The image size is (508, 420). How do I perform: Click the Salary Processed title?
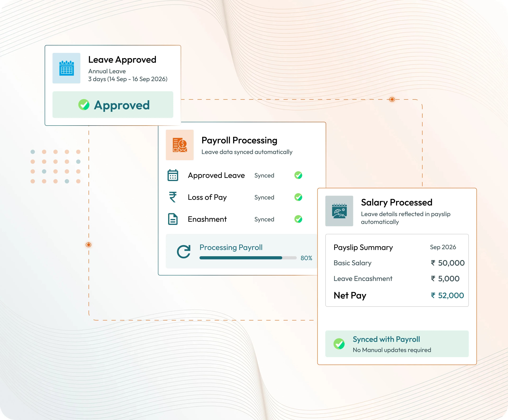396,202
